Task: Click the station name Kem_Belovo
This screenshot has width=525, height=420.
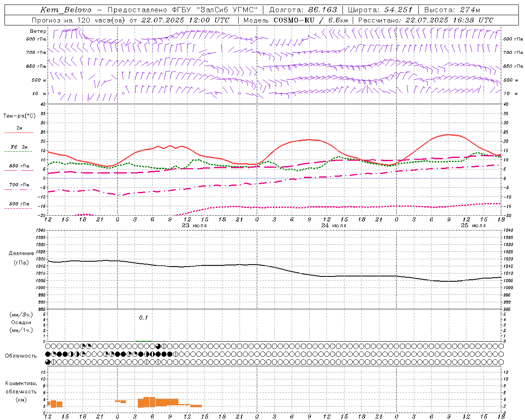Action: tap(66, 10)
